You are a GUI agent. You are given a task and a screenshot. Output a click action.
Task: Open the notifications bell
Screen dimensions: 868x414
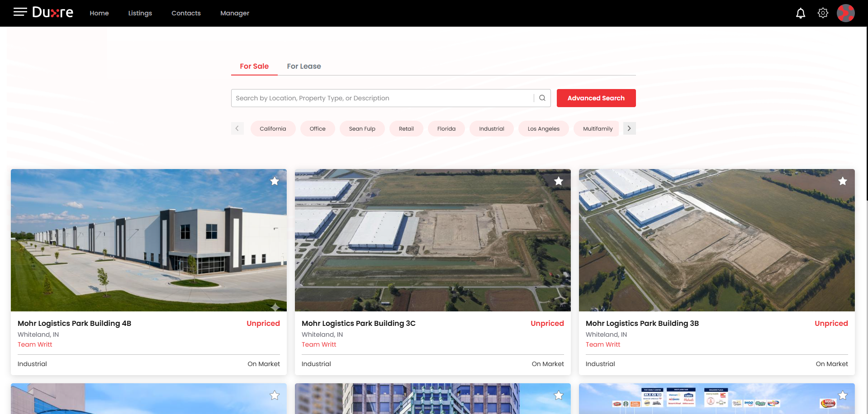800,13
